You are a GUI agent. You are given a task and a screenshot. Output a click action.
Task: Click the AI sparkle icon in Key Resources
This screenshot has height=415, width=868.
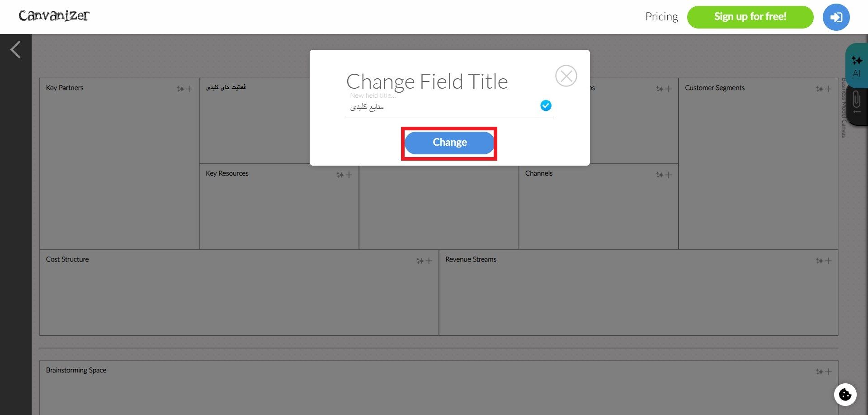point(340,175)
